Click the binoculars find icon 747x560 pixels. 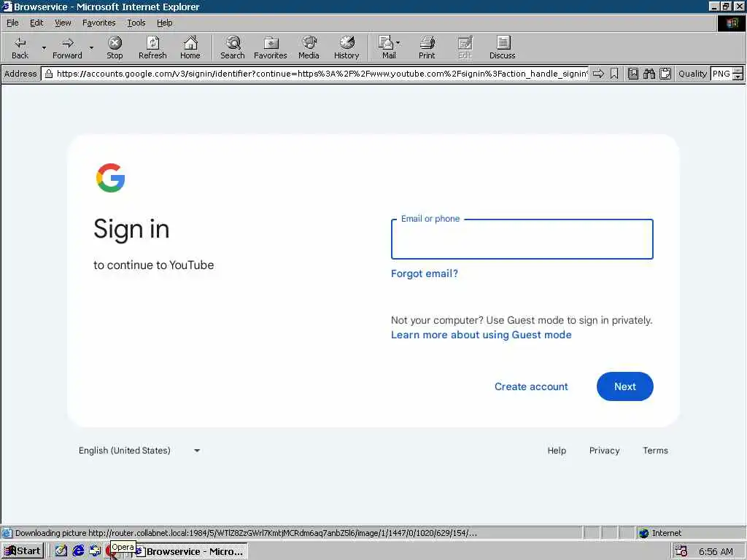[x=649, y=74]
